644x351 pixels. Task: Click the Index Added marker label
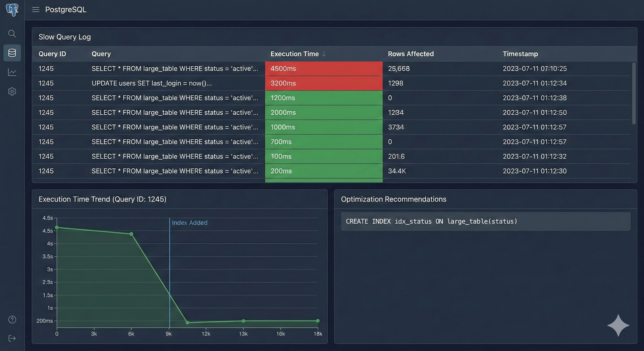point(190,223)
